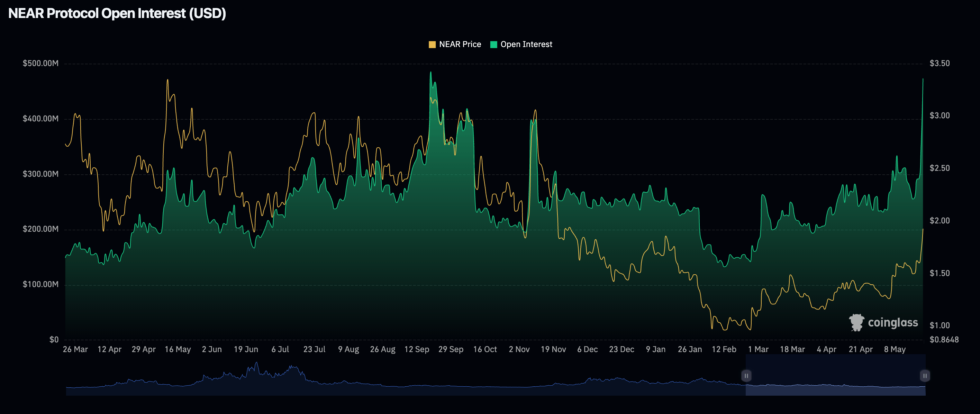980x414 pixels.
Task: Click the open interest peak in mid-September
Action: 430,72
